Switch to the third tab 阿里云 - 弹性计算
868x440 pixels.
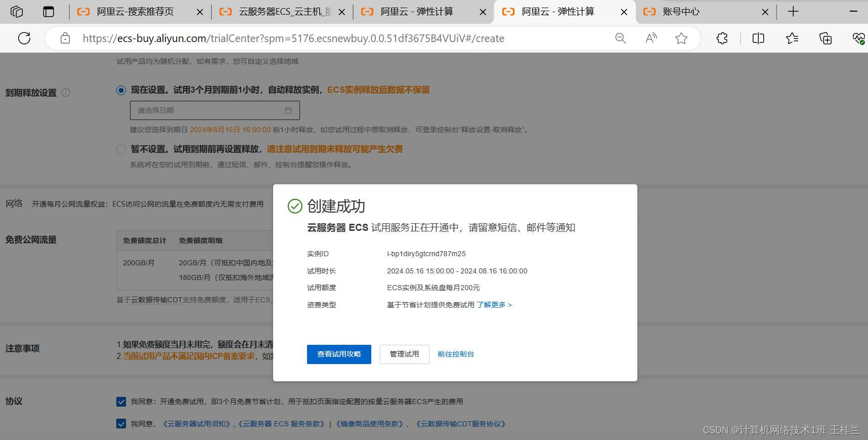click(417, 12)
